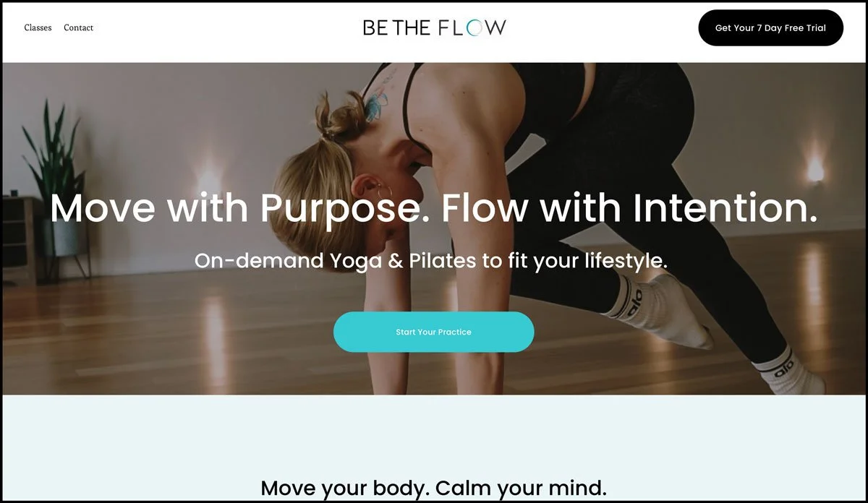Image resolution: width=868 pixels, height=503 pixels.
Task: Click the glowing wall light at right
Action: click(815, 171)
